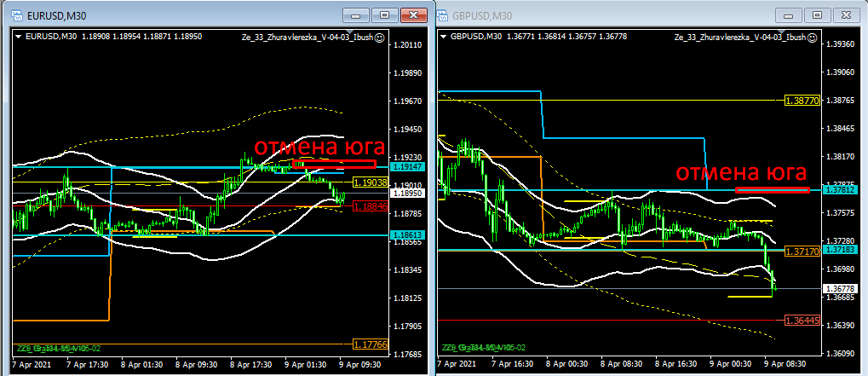Click the expert advisor smiley on EURUSD chart
The image size is (868, 376).
coord(379,38)
